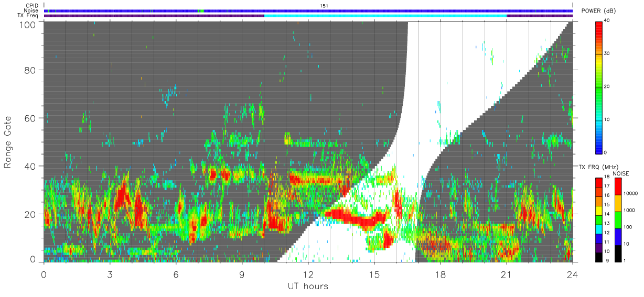Click the cyan segment of the TX Freq strip
Viewport: 644px width, 297px height.
click(385, 16)
